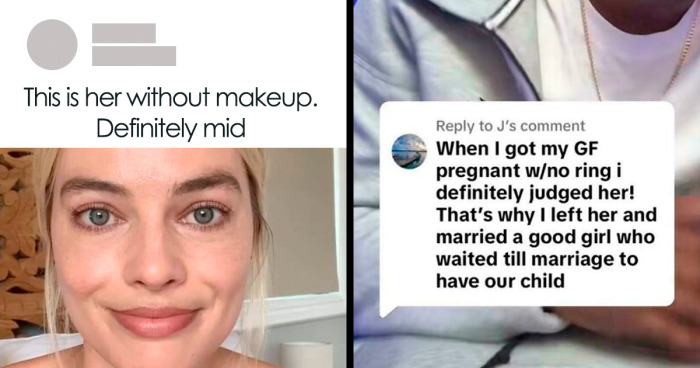This screenshot has width=700, height=368.
Task: Tap the "Reply to J's comment" label
Action: (x=510, y=126)
